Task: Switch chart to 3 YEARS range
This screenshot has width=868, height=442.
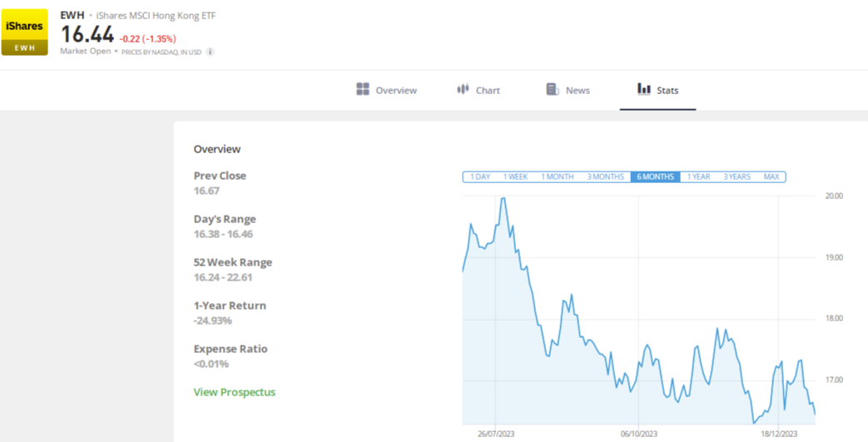Action: [x=737, y=176]
